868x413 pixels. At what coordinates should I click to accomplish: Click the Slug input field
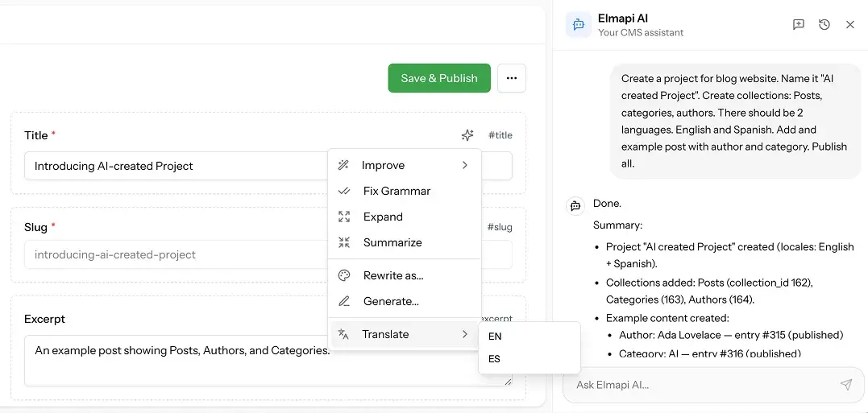click(x=268, y=255)
